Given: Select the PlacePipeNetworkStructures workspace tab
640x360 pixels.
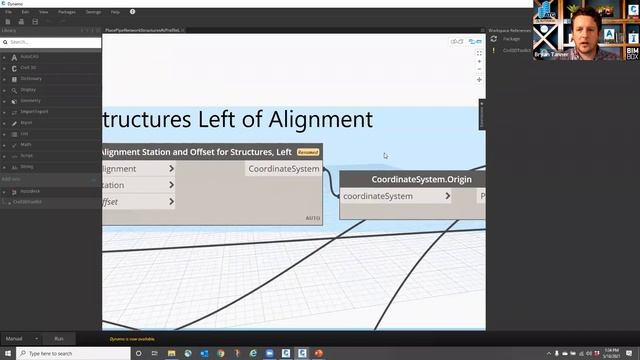Looking at the screenshot, I should (x=142, y=30).
